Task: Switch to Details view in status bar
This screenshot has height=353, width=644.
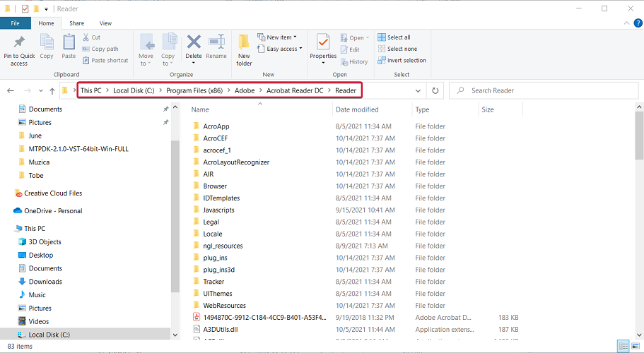Action: (623, 347)
